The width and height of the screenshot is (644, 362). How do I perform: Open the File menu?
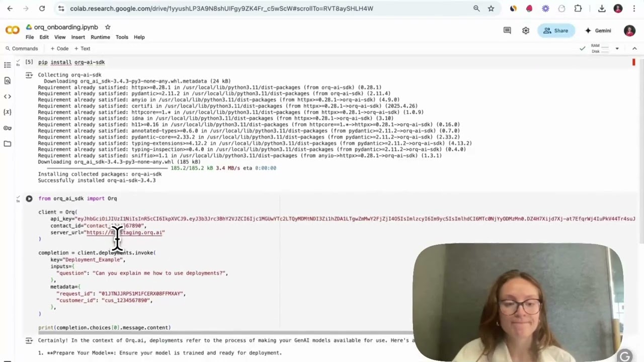coord(30,37)
